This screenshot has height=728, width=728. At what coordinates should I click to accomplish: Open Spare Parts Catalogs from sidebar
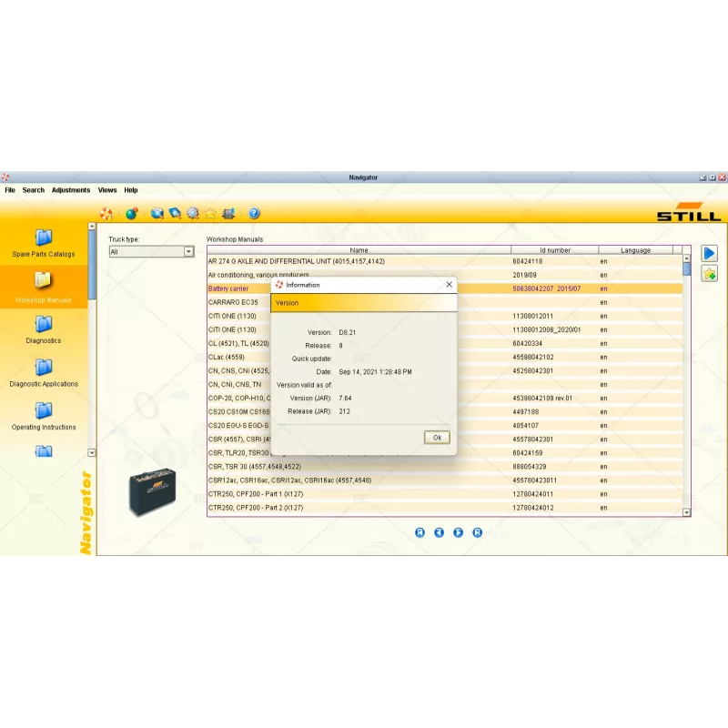(x=44, y=242)
